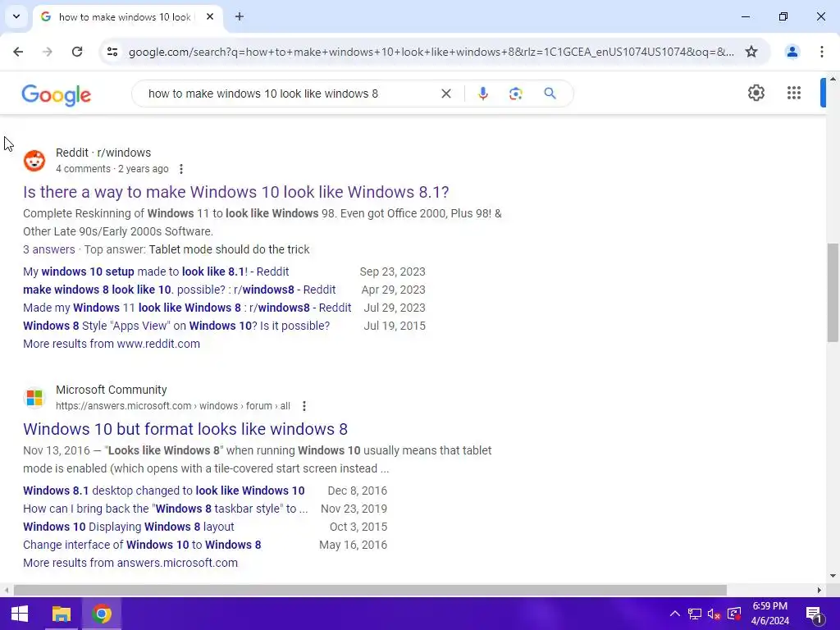The image size is (840, 630).
Task: Click the horizontal scrollbar thumb
Action: click(x=370, y=590)
